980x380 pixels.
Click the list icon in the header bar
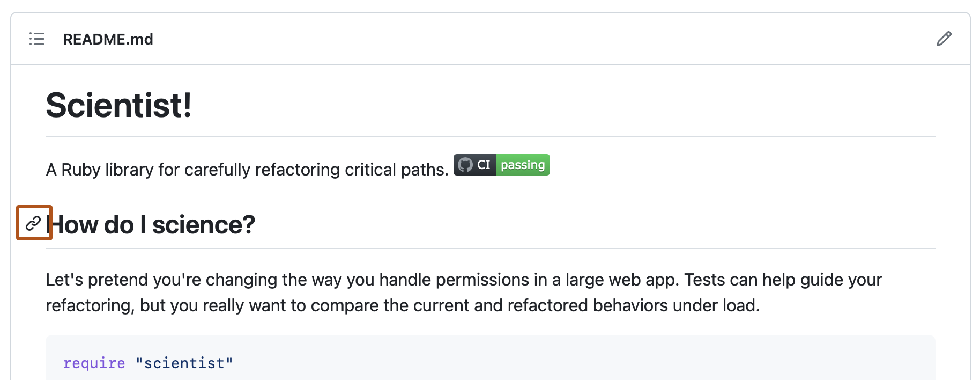tap(36, 39)
